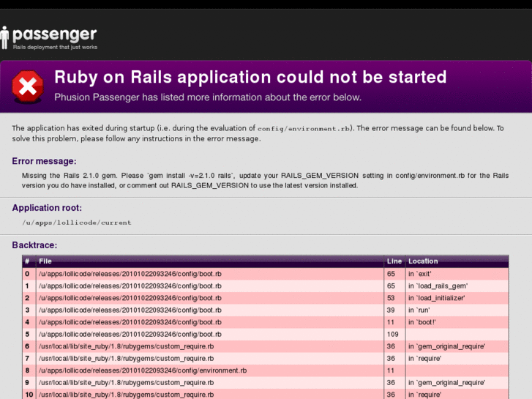Click the custom_require.rb path in row 9
The height and width of the screenshot is (399, 532).
tap(126, 382)
